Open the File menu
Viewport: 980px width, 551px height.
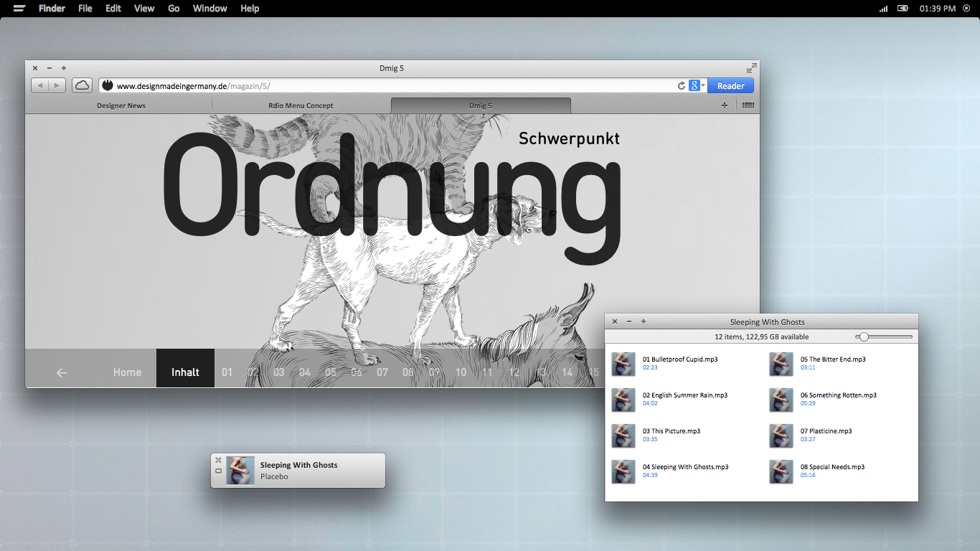pyautogui.click(x=85, y=9)
